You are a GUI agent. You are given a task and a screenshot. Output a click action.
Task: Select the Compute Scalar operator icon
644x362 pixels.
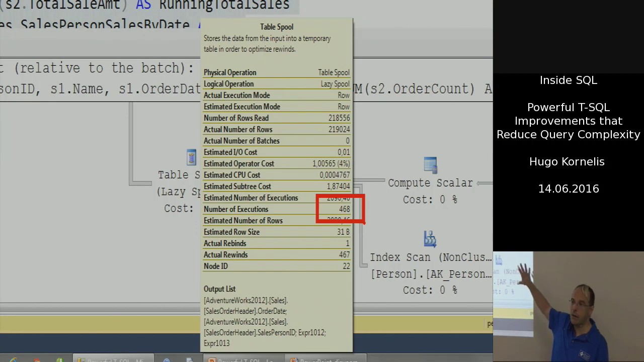point(430,165)
